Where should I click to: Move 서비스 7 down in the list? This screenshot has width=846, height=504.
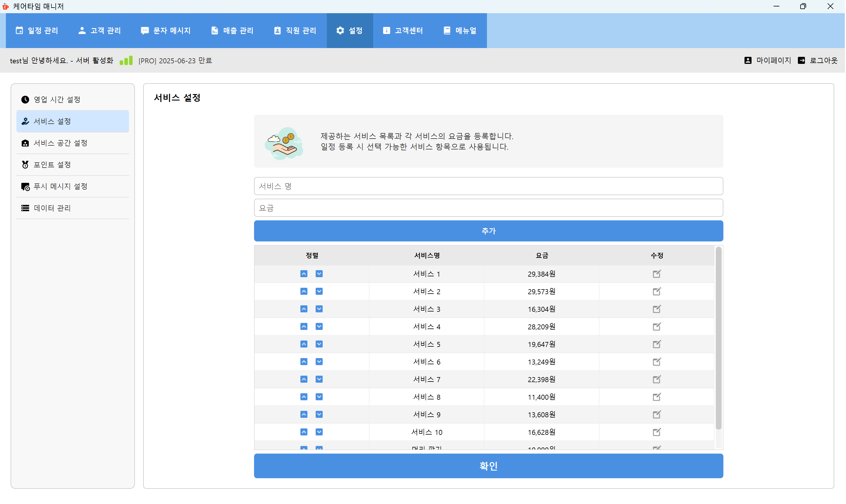tap(319, 379)
